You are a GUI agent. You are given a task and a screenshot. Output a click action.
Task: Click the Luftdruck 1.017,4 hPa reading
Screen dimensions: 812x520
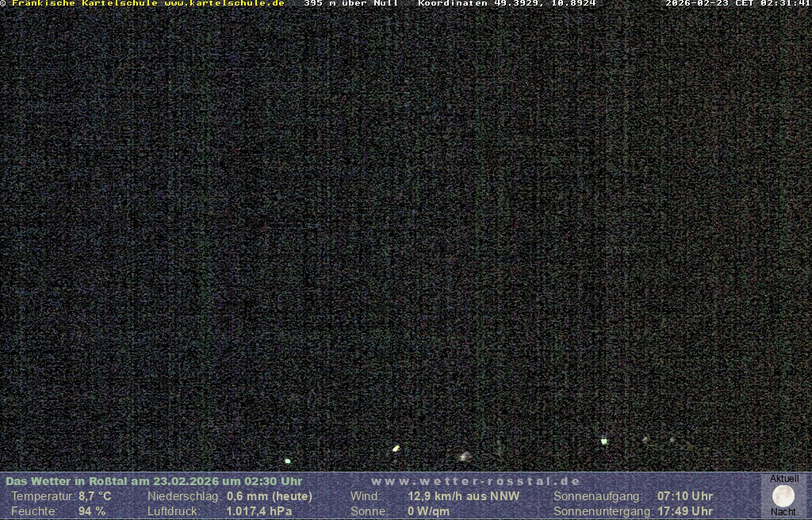click(x=259, y=511)
